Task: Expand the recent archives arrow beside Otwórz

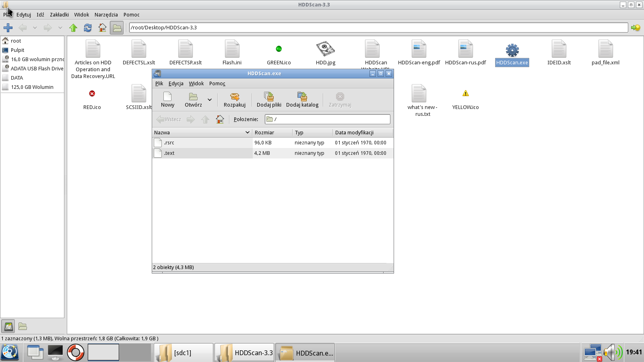Action: [x=210, y=99]
